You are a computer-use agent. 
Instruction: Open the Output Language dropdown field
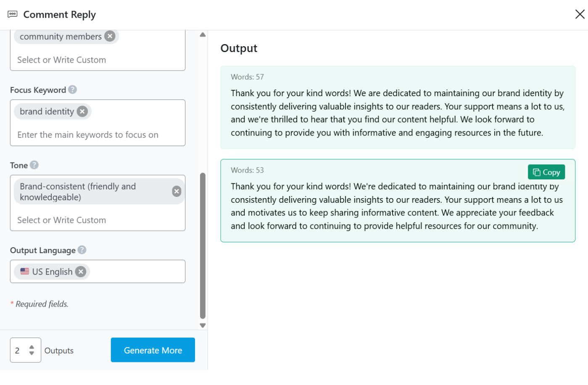(134, 272)
